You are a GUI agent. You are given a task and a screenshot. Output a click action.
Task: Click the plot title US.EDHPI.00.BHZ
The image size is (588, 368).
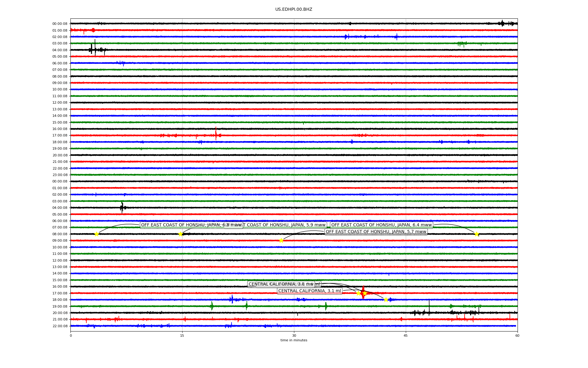click(294, 10)
